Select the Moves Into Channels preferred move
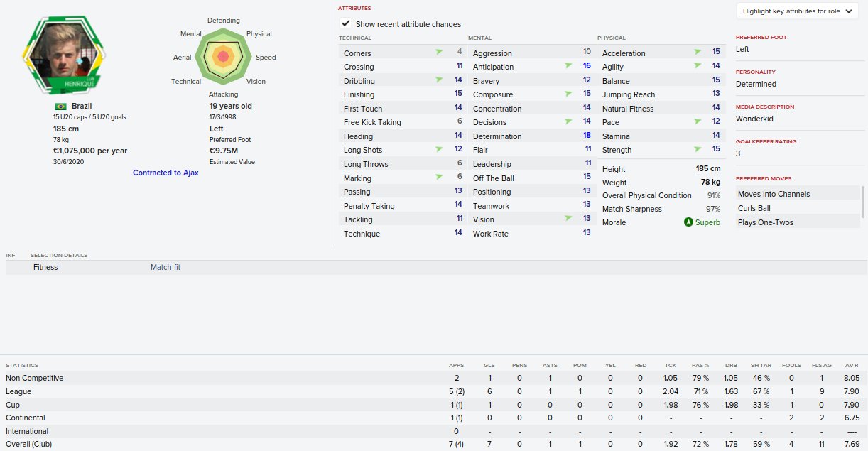868x451 pixels. tap(774, 194)
